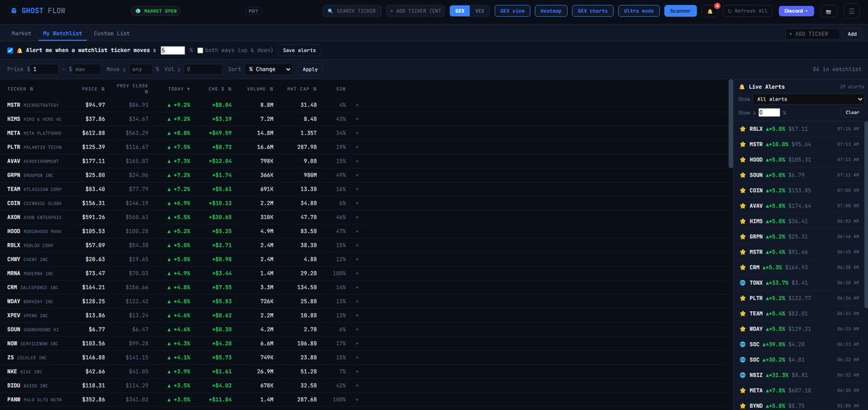Remove NKE row with its × icon
This screenshot has width=868, height=410.
tap(357, 372)
